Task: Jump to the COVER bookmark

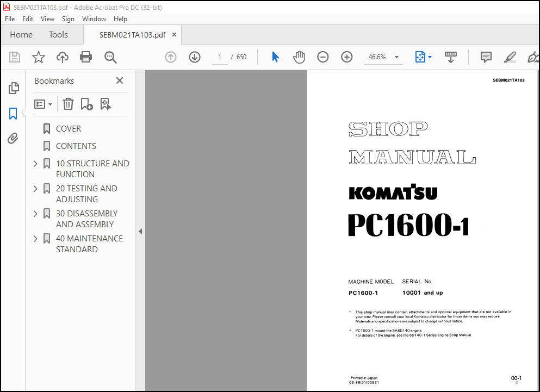Action: 69,129
